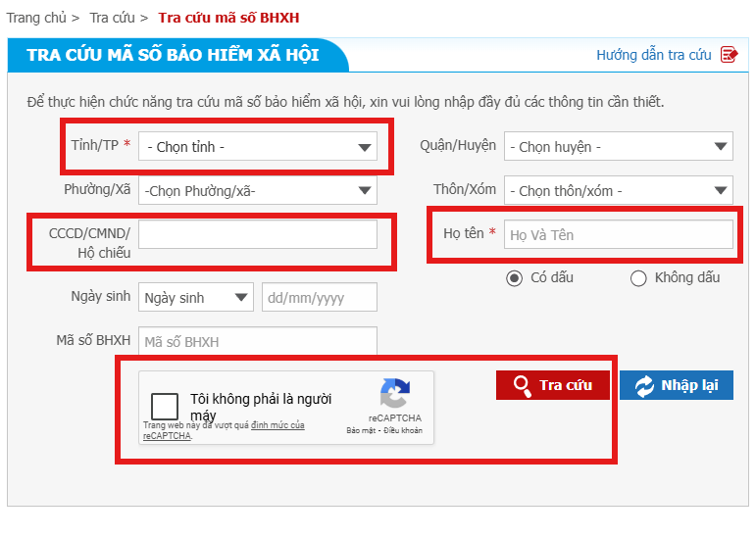Click the magnifier icon on Tra cứu button

click(x=523, y=385)
